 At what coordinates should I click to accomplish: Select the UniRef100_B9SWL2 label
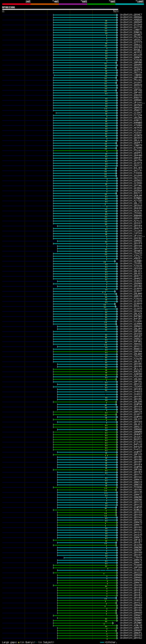131,50
